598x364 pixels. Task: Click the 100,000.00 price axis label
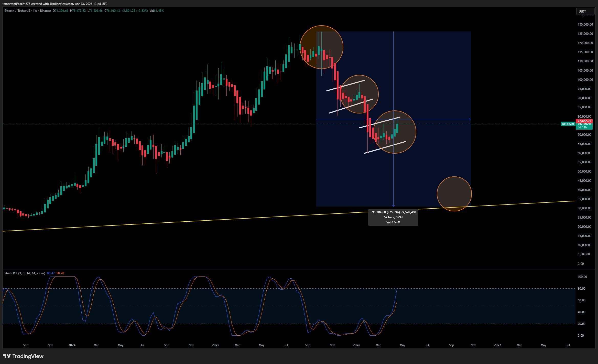pos(585,80)
